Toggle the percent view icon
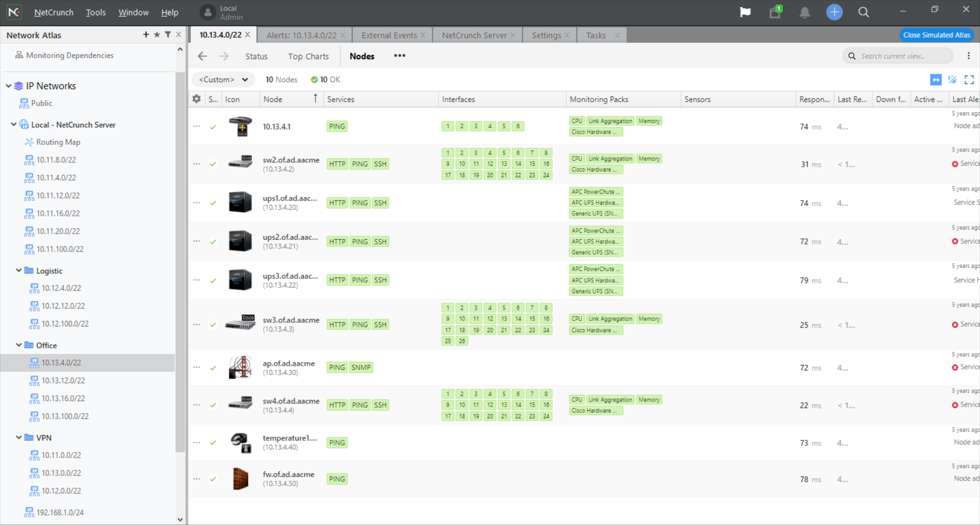980x525 pixels. (x=952, y=80)
